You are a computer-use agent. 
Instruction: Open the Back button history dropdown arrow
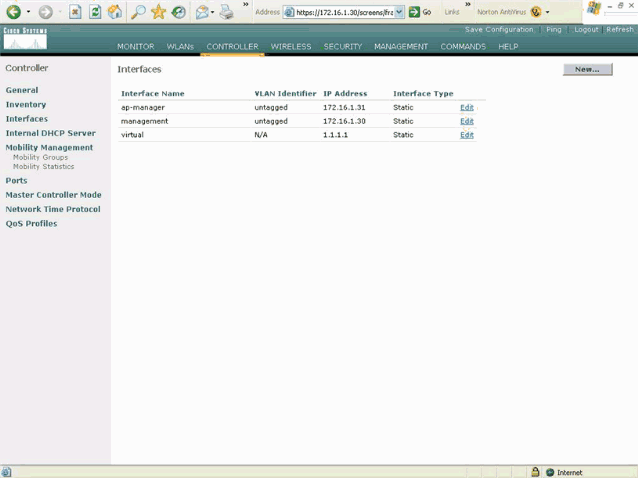click(x=28, y=12)
